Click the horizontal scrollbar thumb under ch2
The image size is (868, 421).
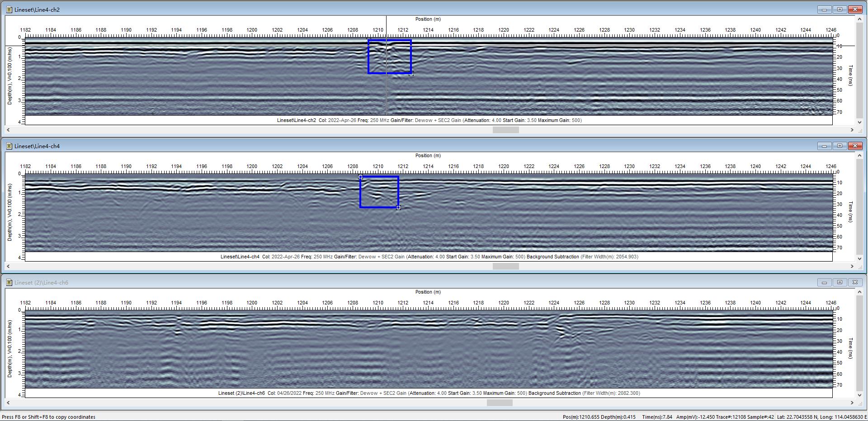point(505,130)
